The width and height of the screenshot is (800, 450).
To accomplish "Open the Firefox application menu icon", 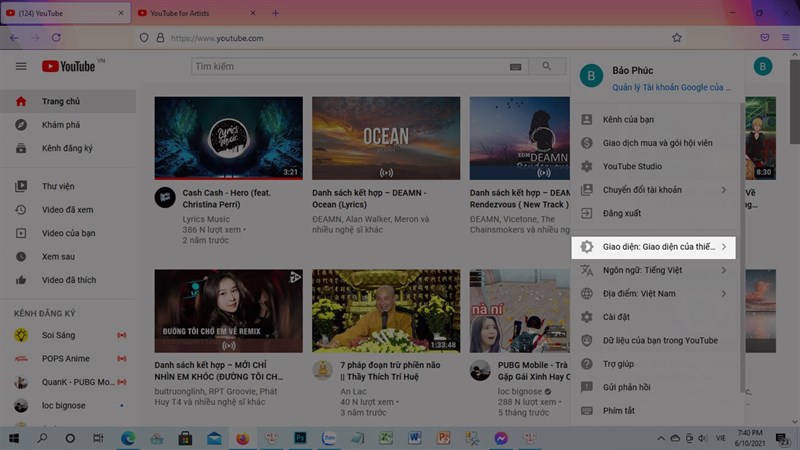I will 786,38.
